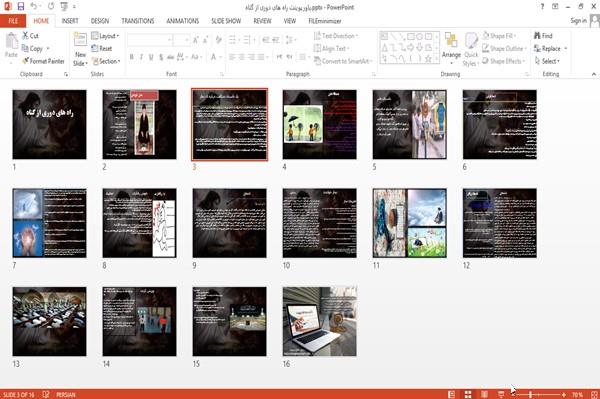Open Text Direction dropdown
600x399 pixels.
tap(336, 36)
